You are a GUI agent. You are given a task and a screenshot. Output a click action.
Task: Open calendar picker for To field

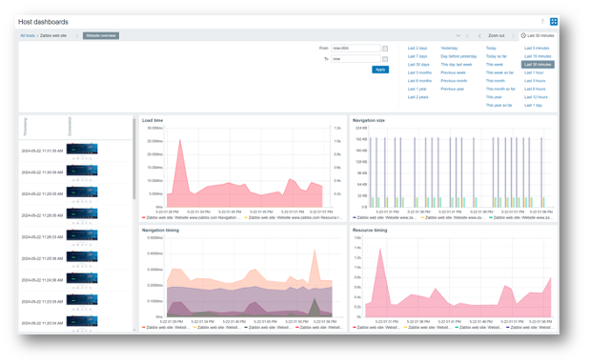pyautogui.click(x=385, y=59)
